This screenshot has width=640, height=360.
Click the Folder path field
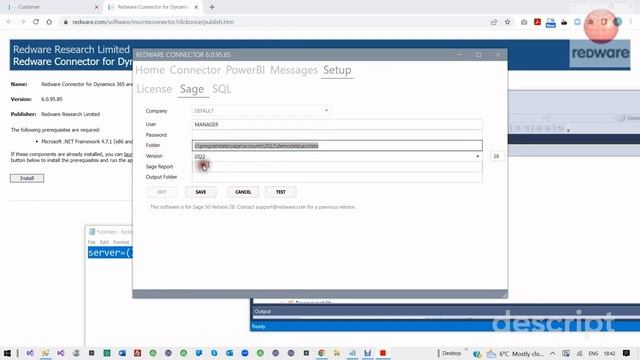coord(337,146)
